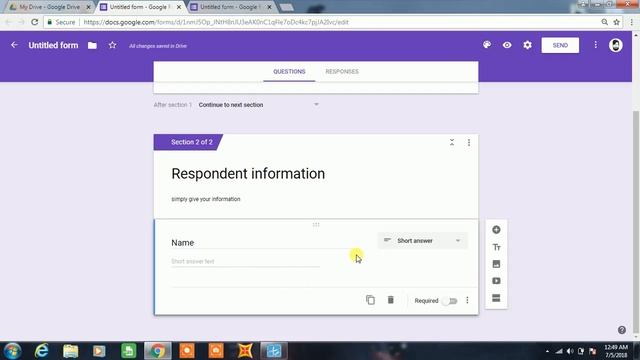Switch to My Drive - Google Drive tab
640x360 pixels.
click(50, 7)
